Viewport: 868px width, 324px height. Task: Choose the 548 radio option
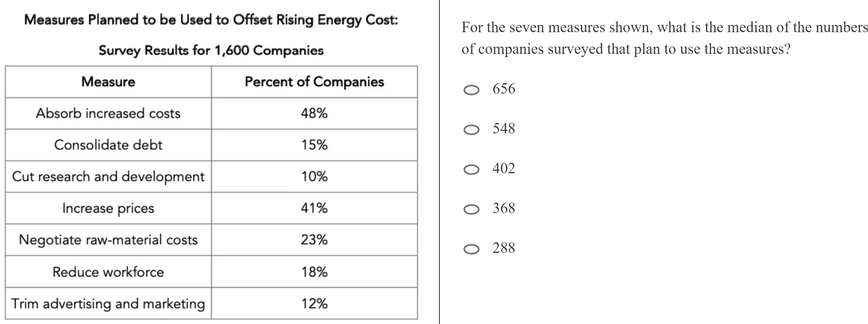pos(471,129)
